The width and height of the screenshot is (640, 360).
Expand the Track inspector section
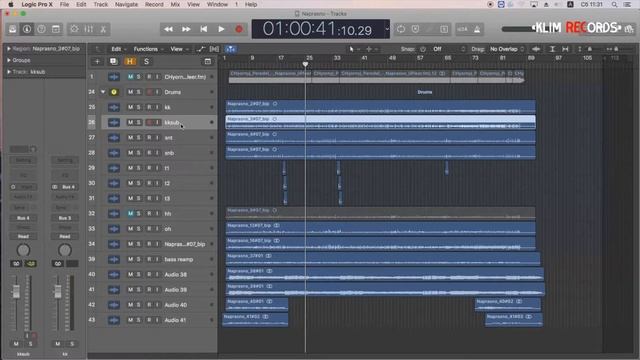[9, 72]
